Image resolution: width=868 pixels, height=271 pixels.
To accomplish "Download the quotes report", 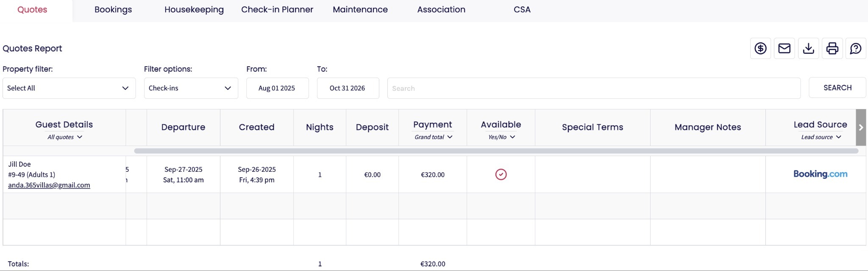I will (x=808, y=48).
